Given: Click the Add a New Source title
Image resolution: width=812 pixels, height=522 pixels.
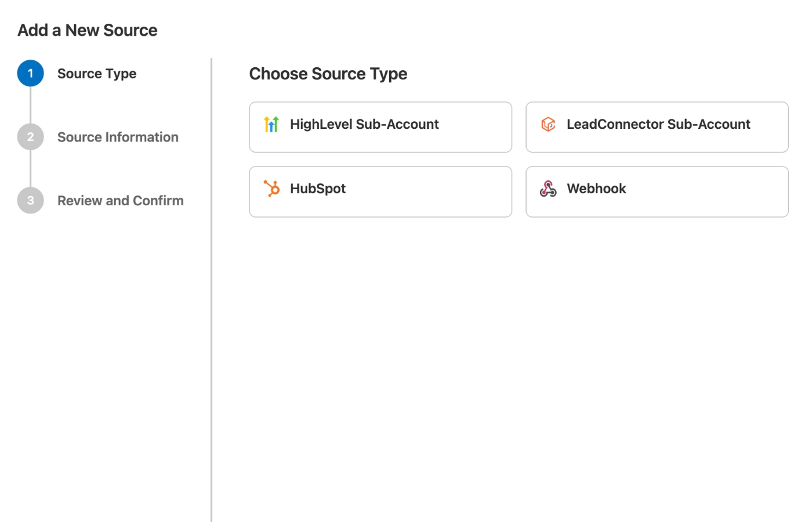Looking at the screenshot, I should pyautogui.click(x=88, y=30).
